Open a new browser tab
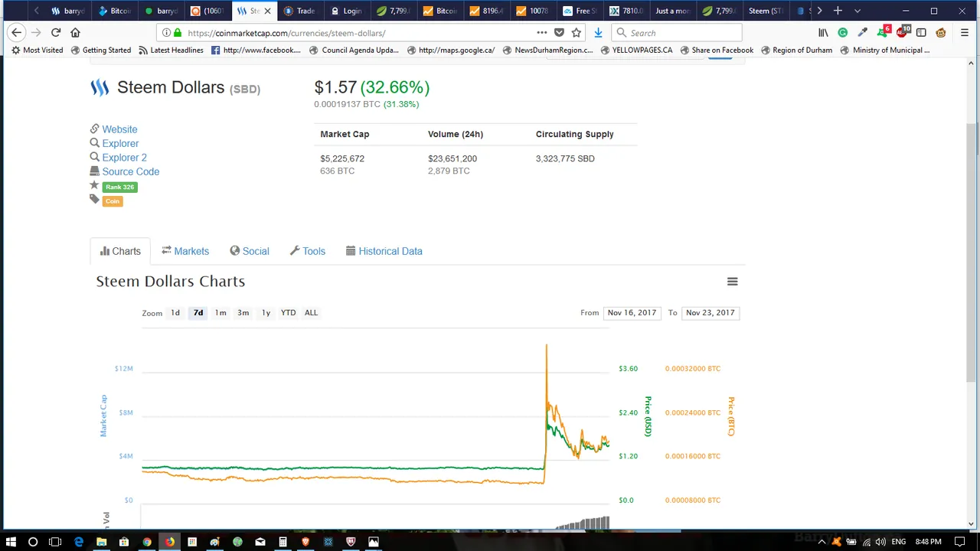980x551 pixels. pyautogui.click(x=838, y=11)
